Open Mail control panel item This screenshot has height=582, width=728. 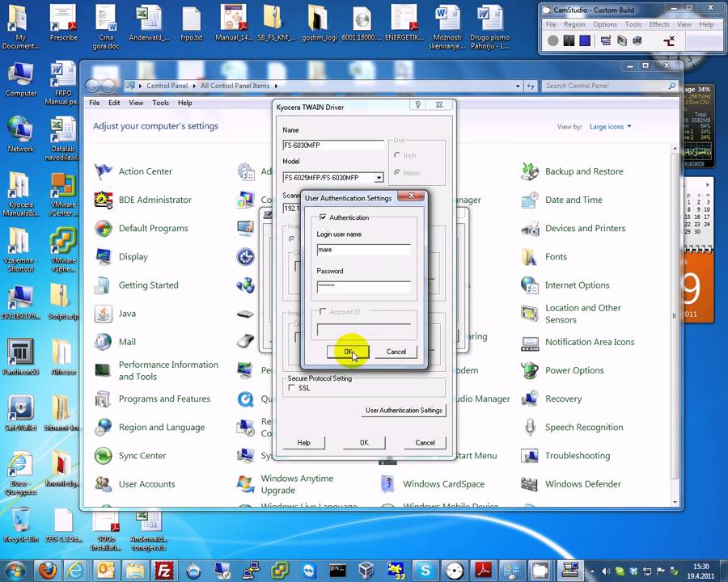[115, 342]
